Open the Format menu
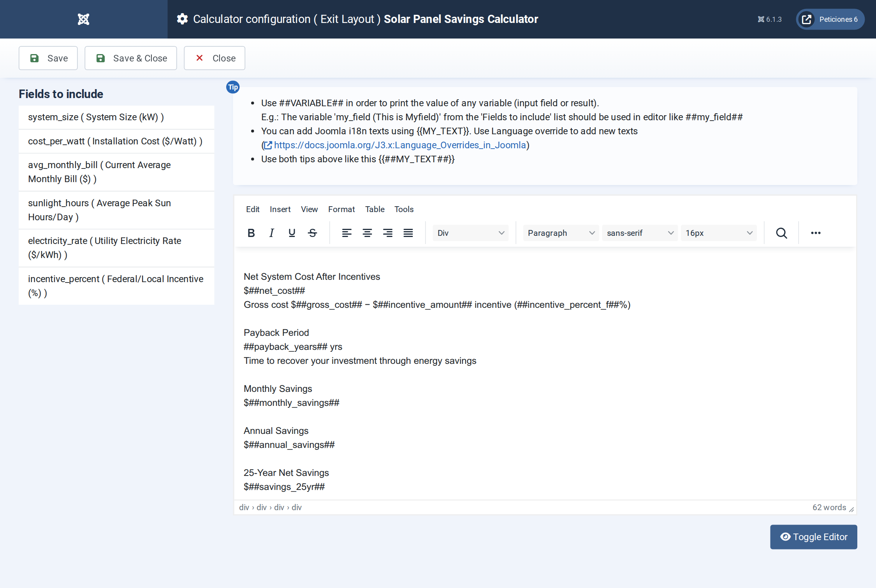The height and width of the screenshot is (588, 876). [x=341, y=209]
